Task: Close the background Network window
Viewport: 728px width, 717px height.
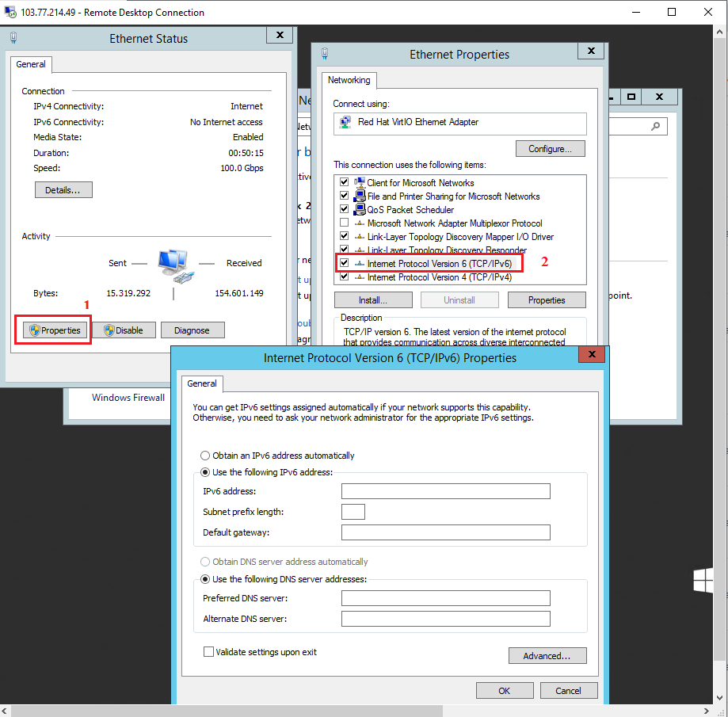Action: coord(659,97)
